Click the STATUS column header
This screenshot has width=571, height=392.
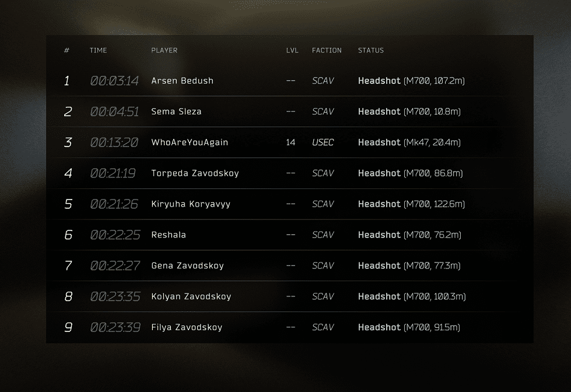371,50
